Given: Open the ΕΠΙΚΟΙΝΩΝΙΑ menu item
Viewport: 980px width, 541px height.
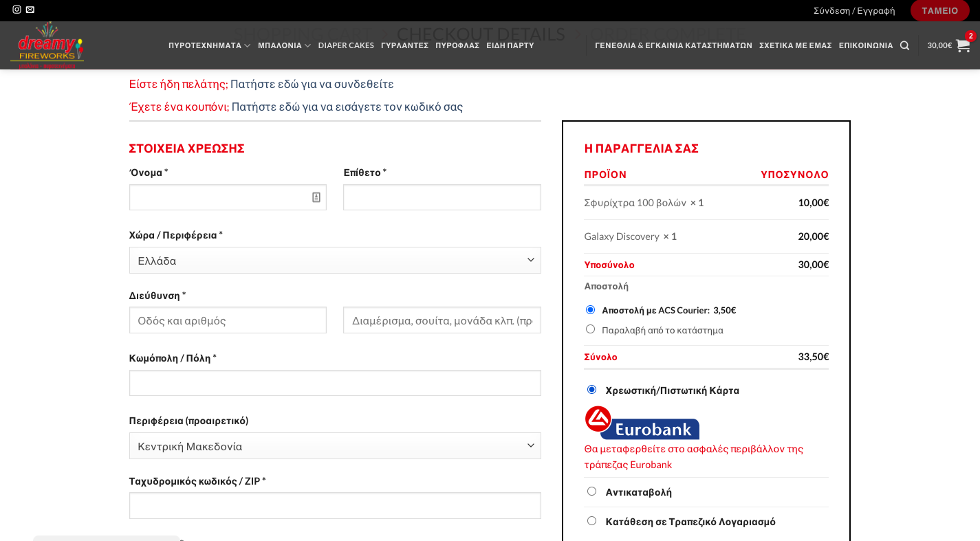Looking at the screenshot, I should [x=865, y=45].
